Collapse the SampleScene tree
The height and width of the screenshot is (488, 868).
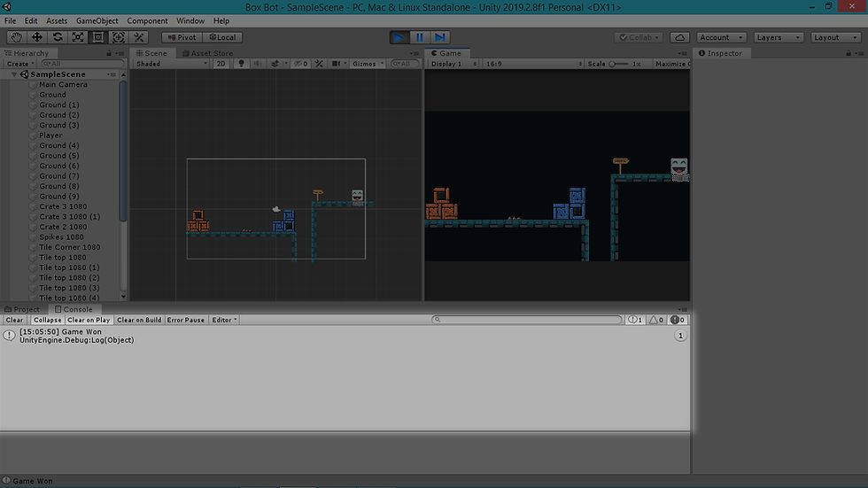click(x=14, y=74)
